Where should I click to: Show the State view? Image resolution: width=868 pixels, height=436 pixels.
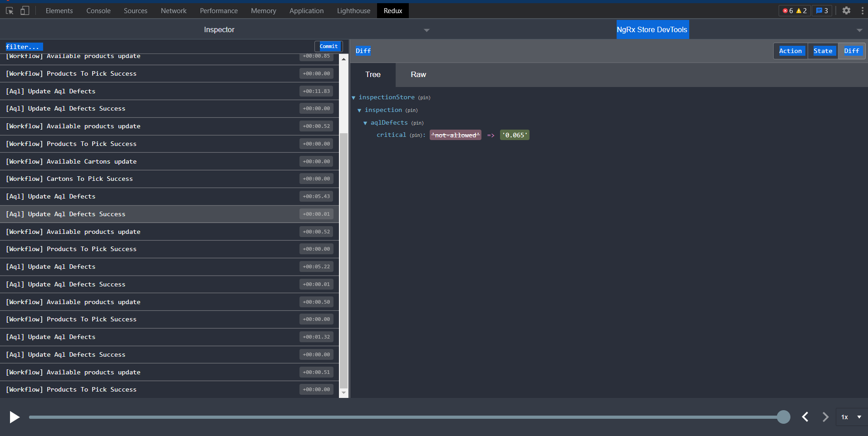pyautogui.click(x=823, y=51)
